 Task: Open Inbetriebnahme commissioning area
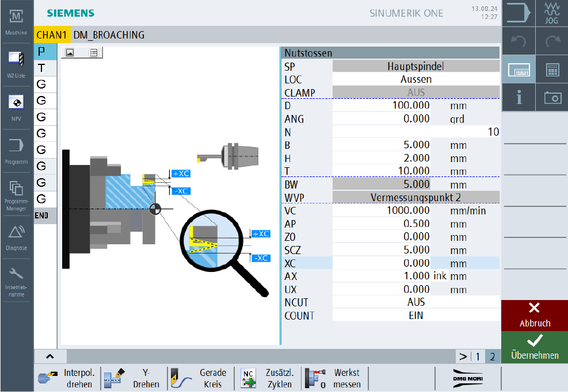click(x=16, y=279)
